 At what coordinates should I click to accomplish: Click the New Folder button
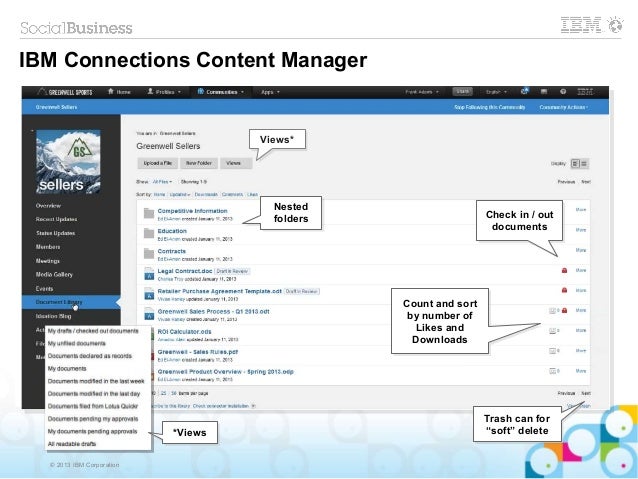(199, 163)
